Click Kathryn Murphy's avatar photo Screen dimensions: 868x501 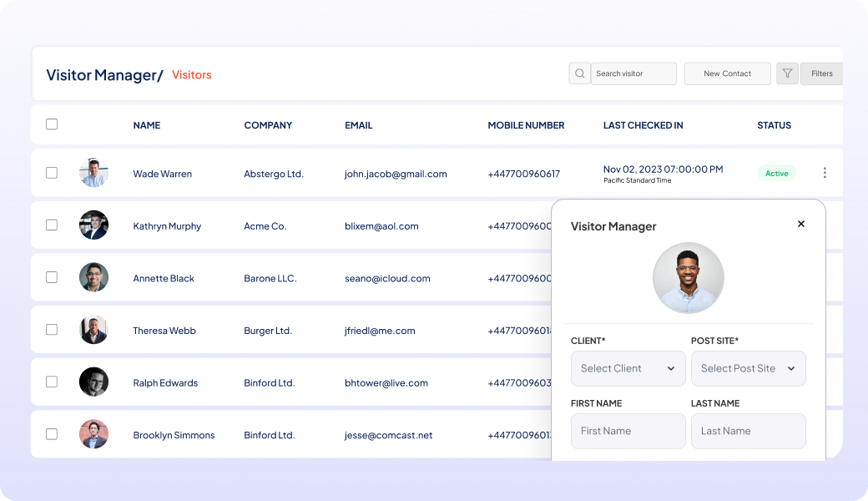[93, 225]
